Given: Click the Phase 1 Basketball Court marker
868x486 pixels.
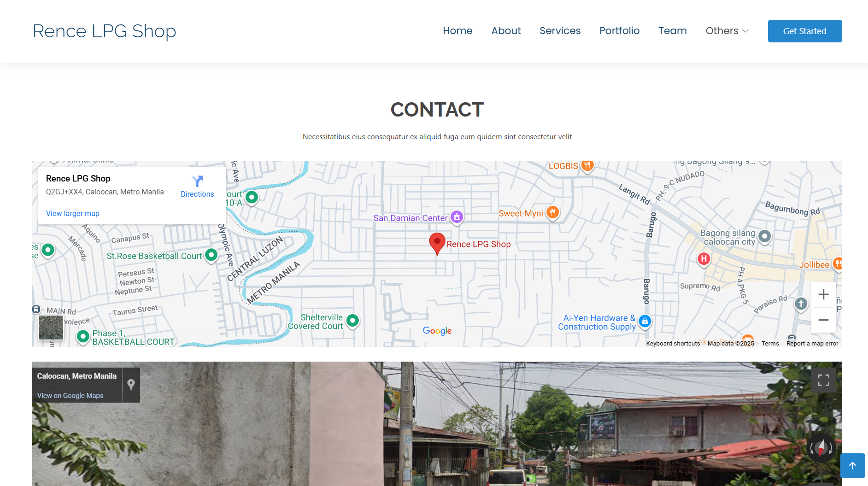Looking at the screenshot, I should [x=83, y=337].
